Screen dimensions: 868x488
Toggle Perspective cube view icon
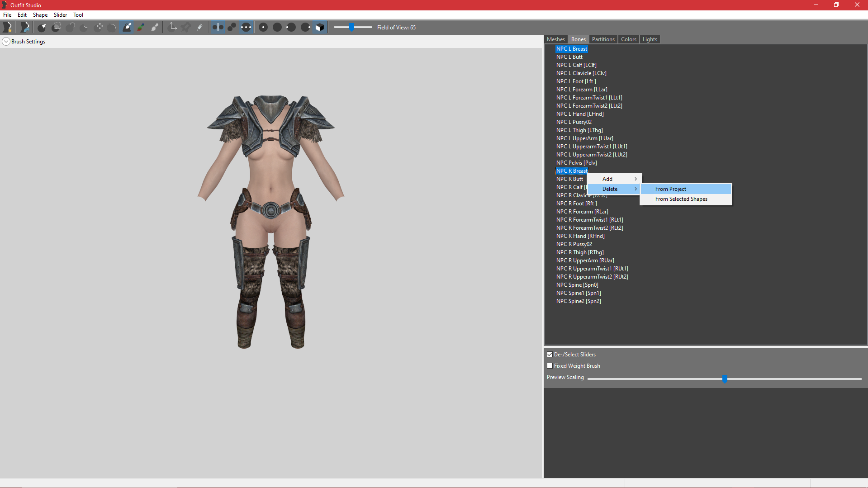(x=320, y=27)
